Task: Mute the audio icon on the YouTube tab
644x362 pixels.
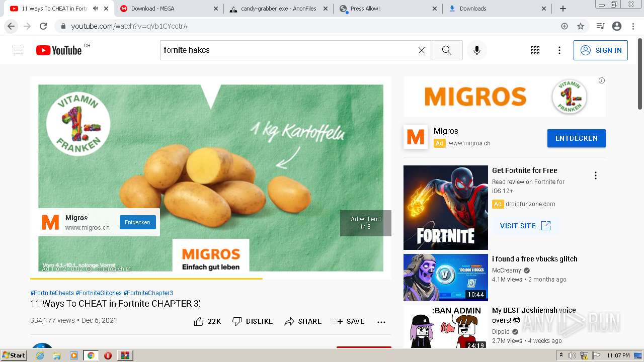Action: coord(96,9)
